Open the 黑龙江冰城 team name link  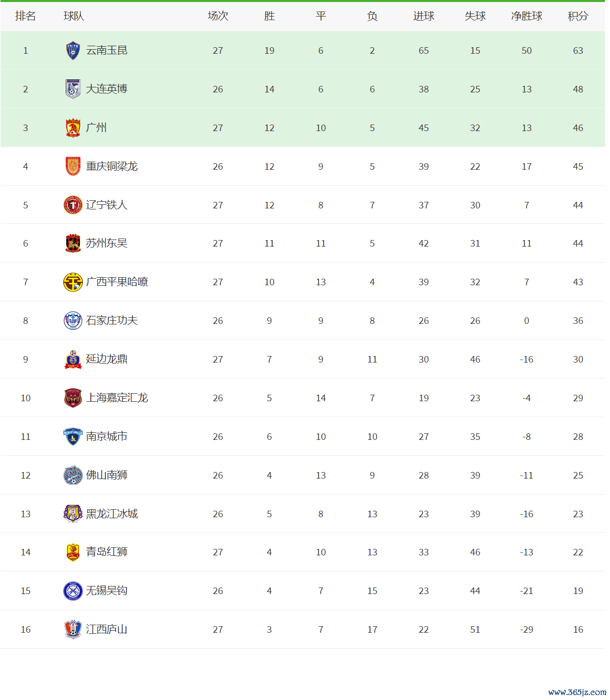tap(112, 514)
